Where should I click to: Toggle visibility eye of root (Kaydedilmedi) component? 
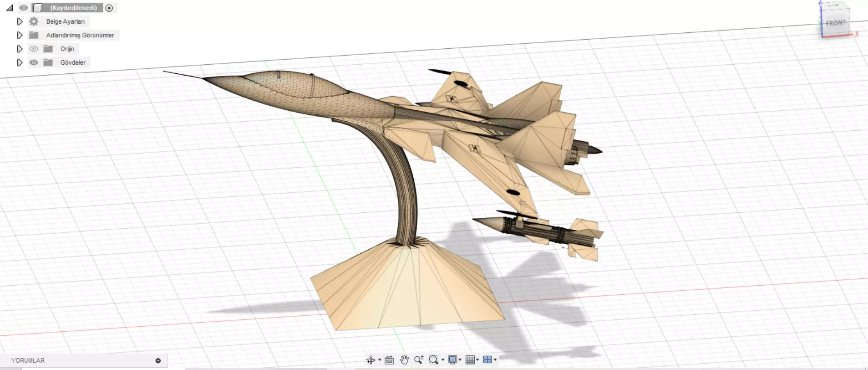point(24,8)
